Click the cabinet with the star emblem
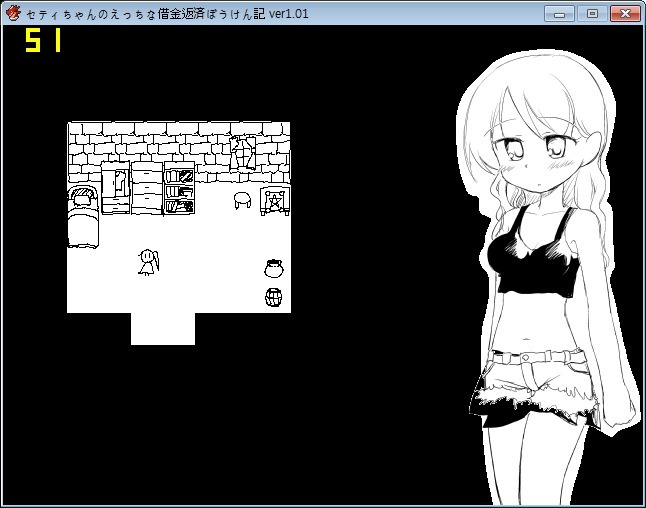 [x=275, y=201]
